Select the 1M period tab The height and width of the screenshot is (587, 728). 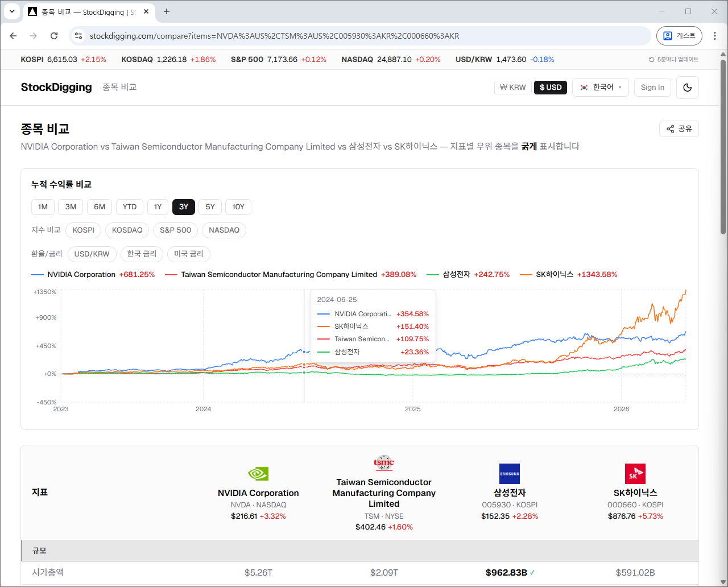pyautogui.click(x=43, y=207)
